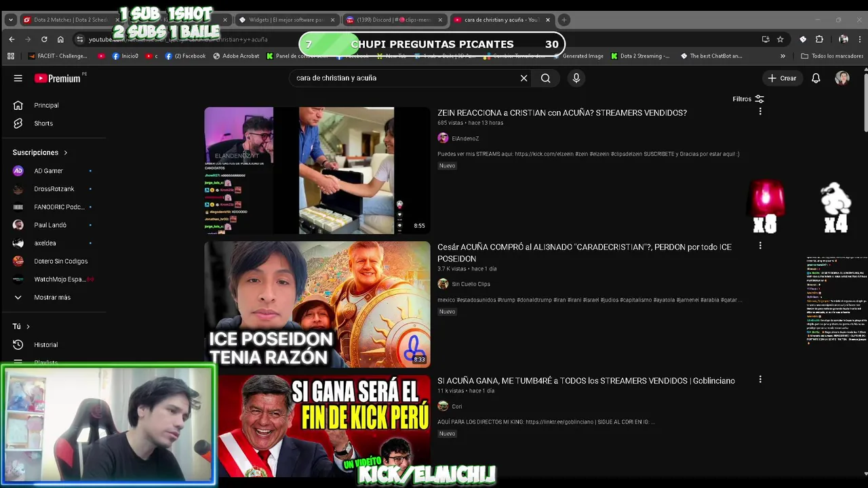
Task: Open Generated Image bookmark
Action: point(577,56)
